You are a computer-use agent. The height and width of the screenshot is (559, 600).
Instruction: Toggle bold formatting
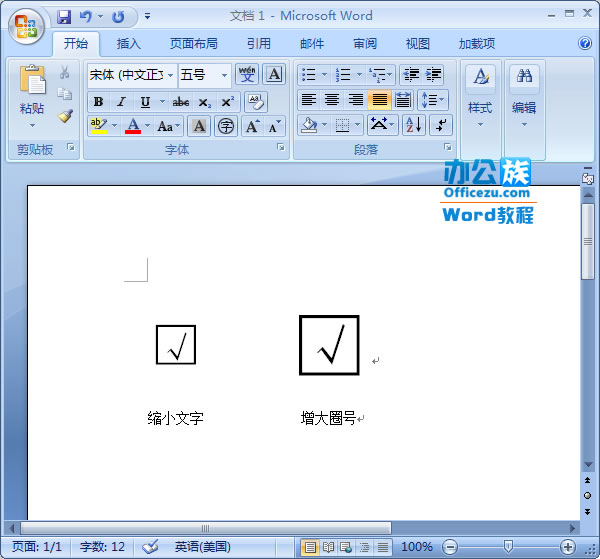click(98, 102)
